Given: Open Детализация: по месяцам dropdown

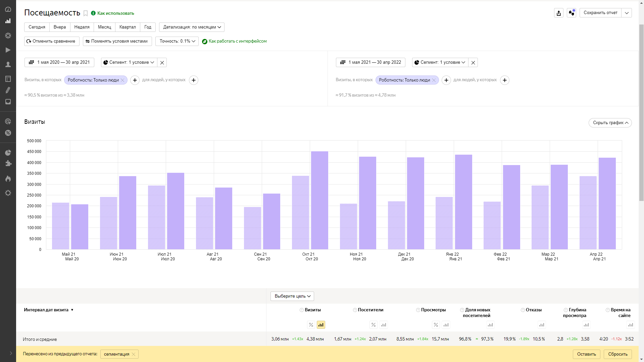Looking at the screenshot, I should 192,27.
